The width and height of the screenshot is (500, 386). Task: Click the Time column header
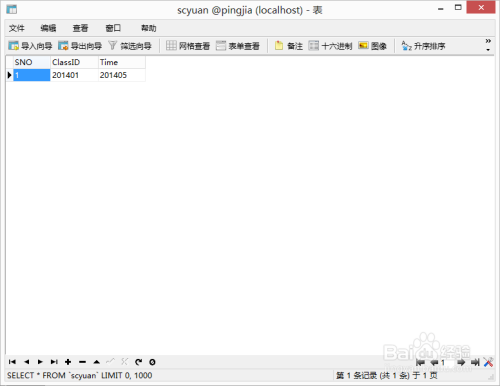click(x=122, y=62)
